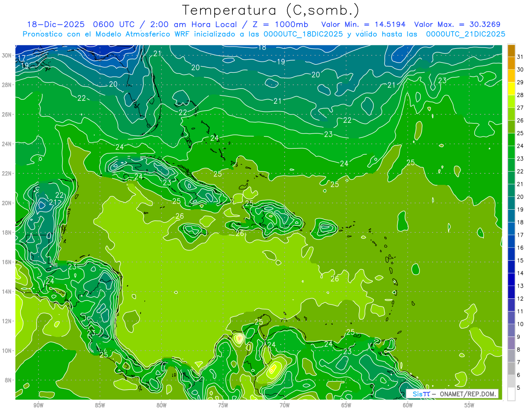This screenshot has height=411, width=532.
Task: Click the "65W" longitude axis label
Action: [346, 405]
